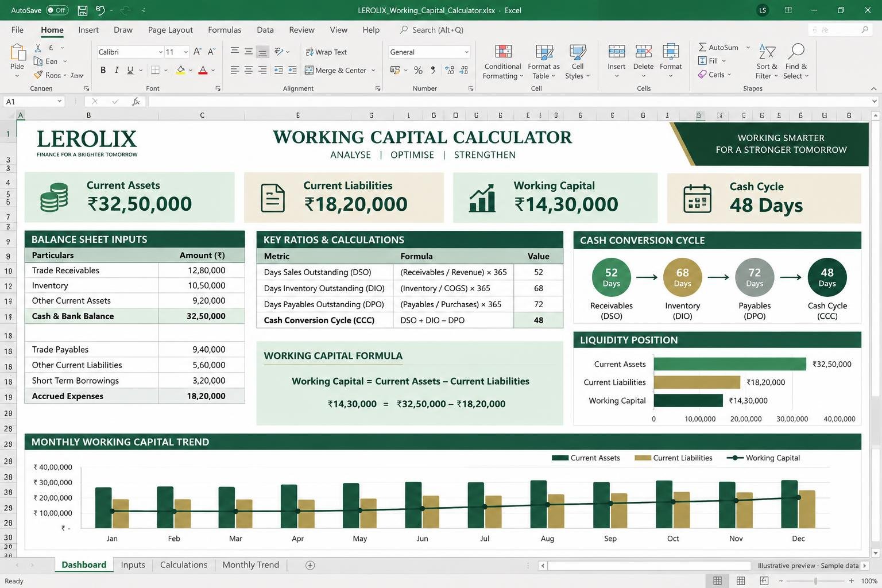
Task: Click the percent style icon
Action: (x=418, y=70)
